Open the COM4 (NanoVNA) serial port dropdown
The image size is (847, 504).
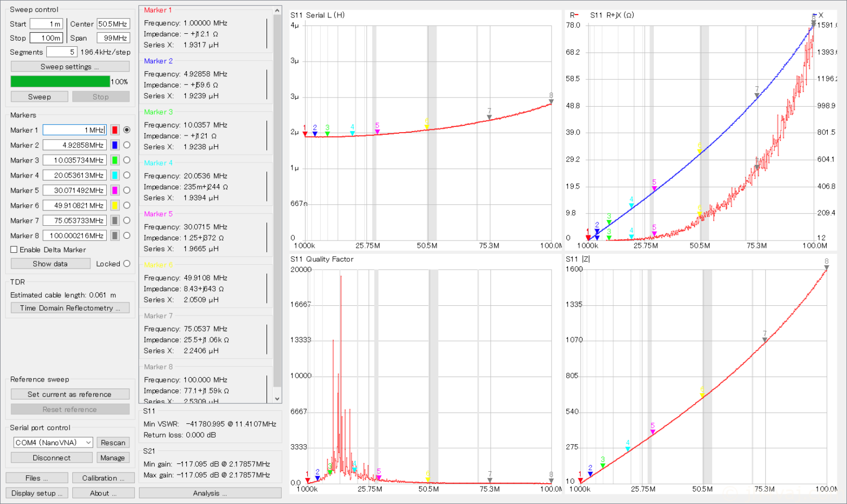pos(53,442)
